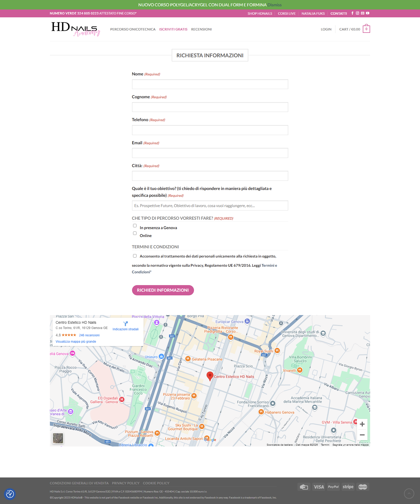420x504 pixels.
Task: Open PERCORSO ONICOTECNICA menu item
Action: [133, 29]
